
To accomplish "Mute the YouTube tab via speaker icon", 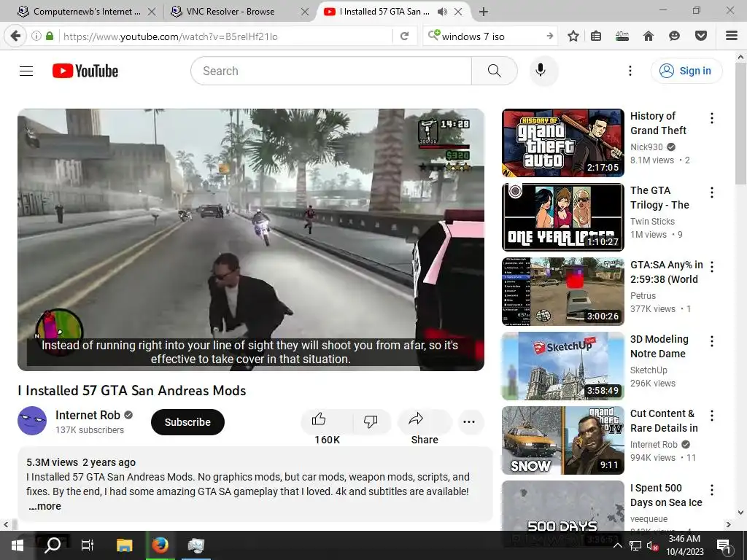I will point(443,12).
